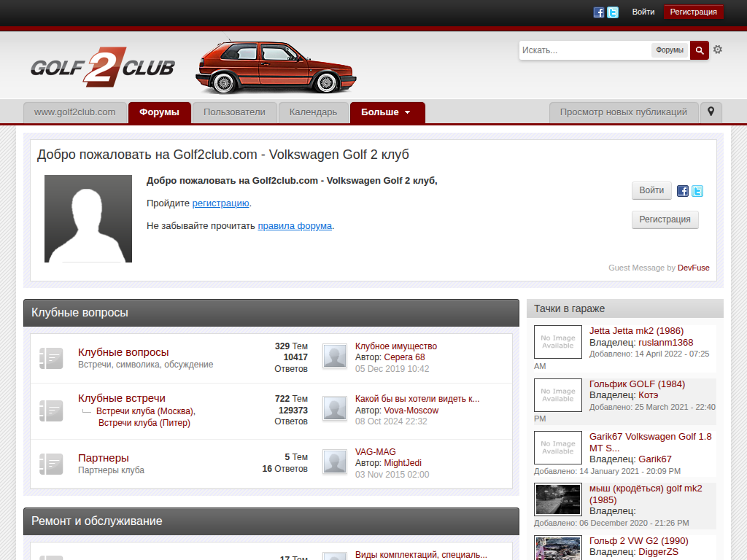747x560 pixels.
Task: Open advanced search gear icon
Action: click(x=718, y=50)
